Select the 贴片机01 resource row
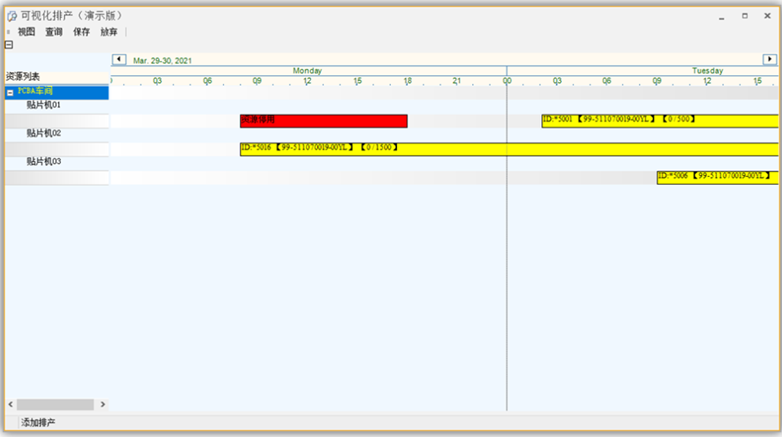 pyautogui.click(x=44, y=105)
